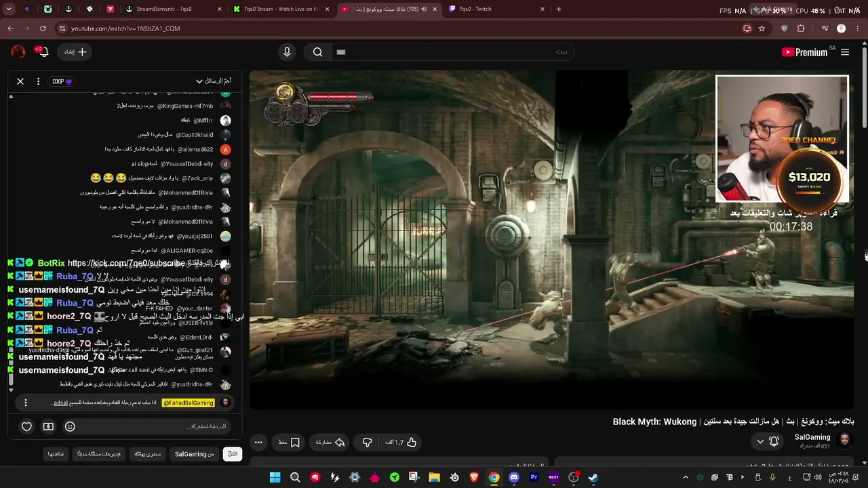Toggle the subscription notification bell
Screen dimensions: 868x488
[x=774, y=442]
